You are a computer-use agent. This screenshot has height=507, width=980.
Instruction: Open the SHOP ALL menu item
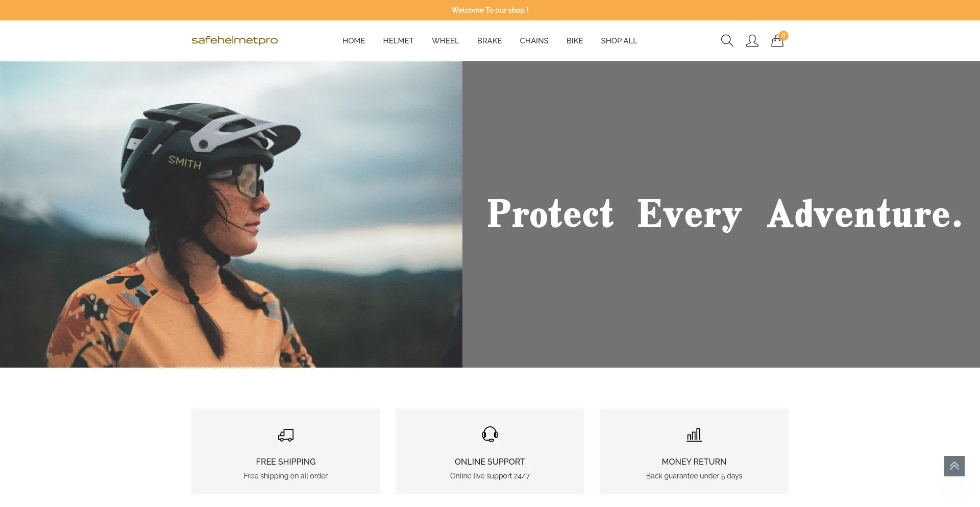click(x=619, y=41)
